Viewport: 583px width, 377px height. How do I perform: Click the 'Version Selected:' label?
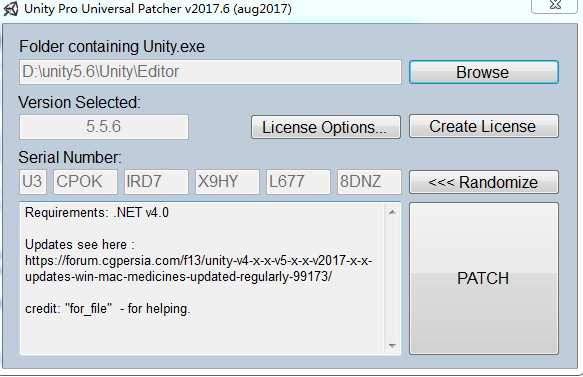tap(80, 103)
